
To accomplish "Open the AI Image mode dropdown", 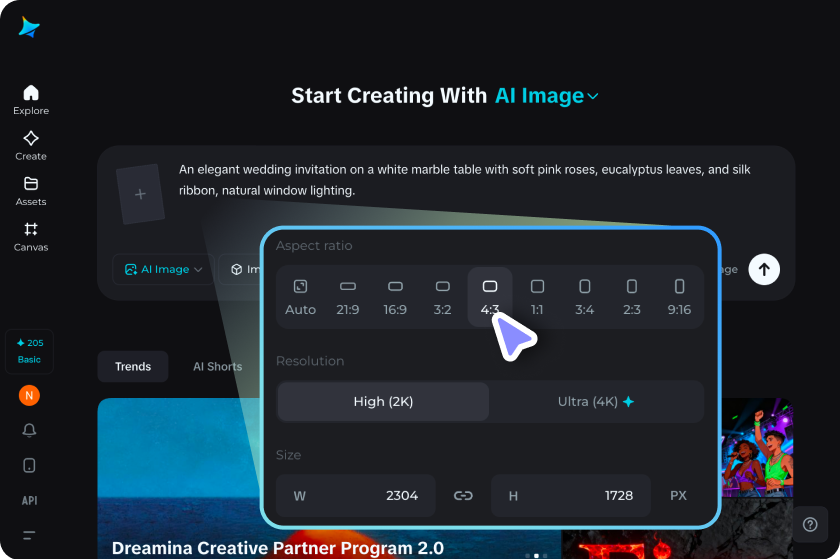I will click(x=163, y=269).
